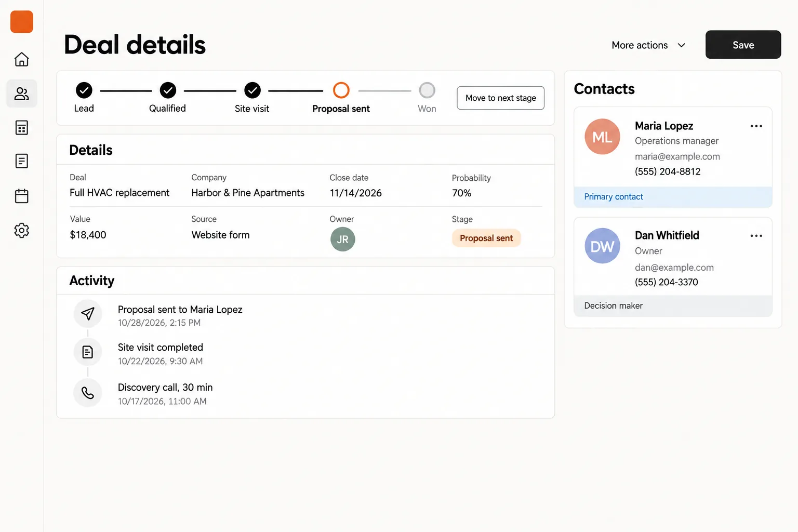Go to Home in the sidebar
This screenshot has width=798, height=532.
click(x=22, y=59)
